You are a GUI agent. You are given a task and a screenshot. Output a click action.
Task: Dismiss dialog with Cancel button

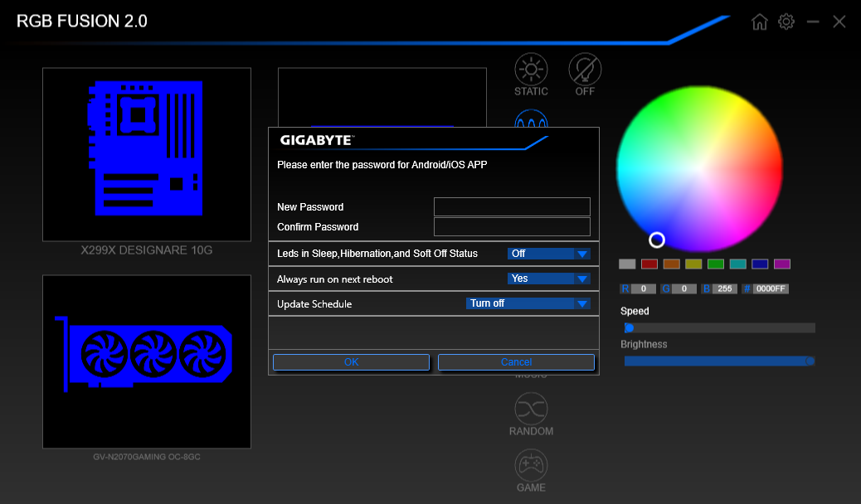click(516, 361)
